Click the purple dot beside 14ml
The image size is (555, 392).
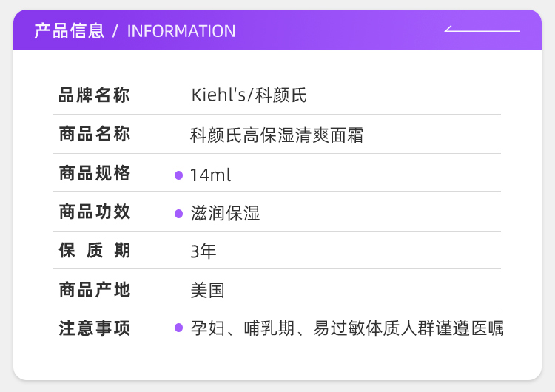coord(178,175)
